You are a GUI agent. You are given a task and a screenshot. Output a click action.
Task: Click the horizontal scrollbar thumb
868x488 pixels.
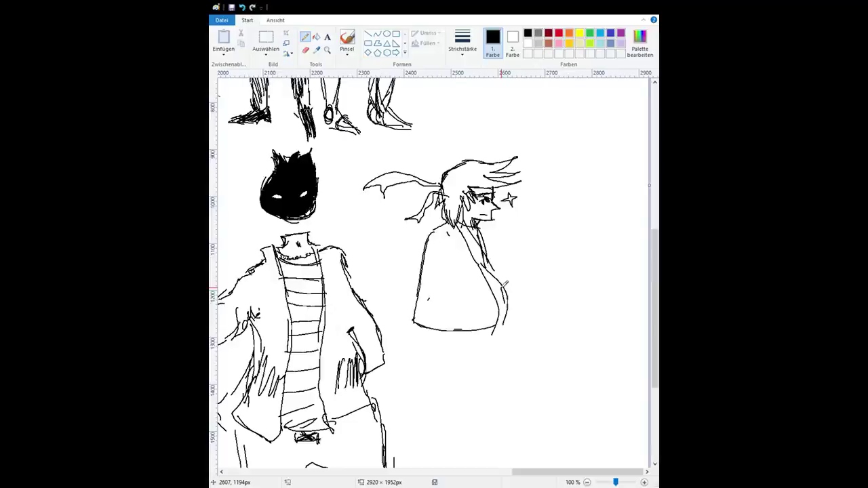[577, 472]
